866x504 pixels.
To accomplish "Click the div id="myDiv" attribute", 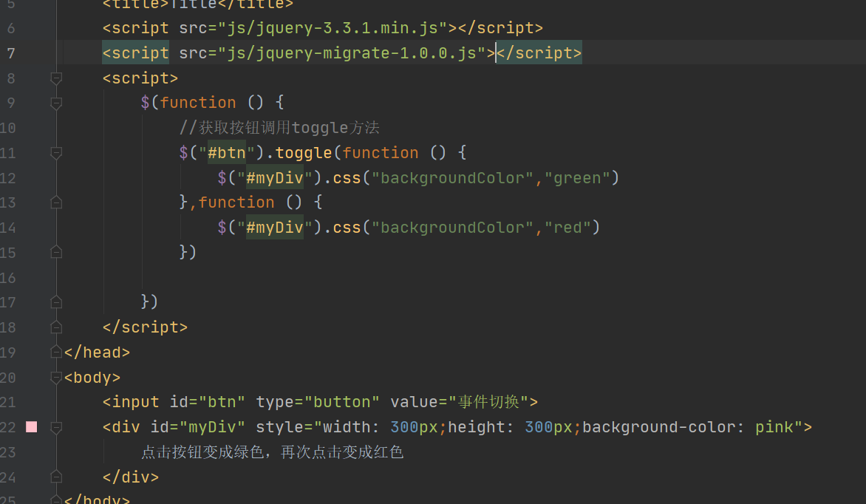I will 198,427.
